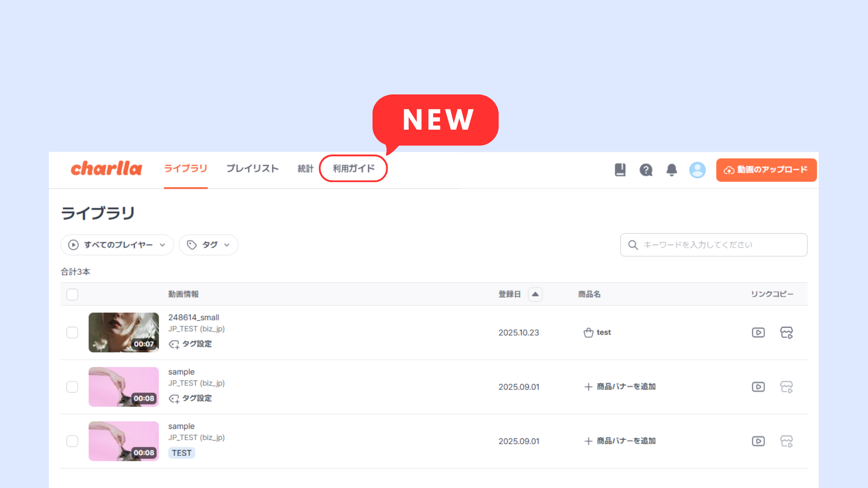Open the 利用ガイド tab

pyautogui.click(x=354, y=169)
